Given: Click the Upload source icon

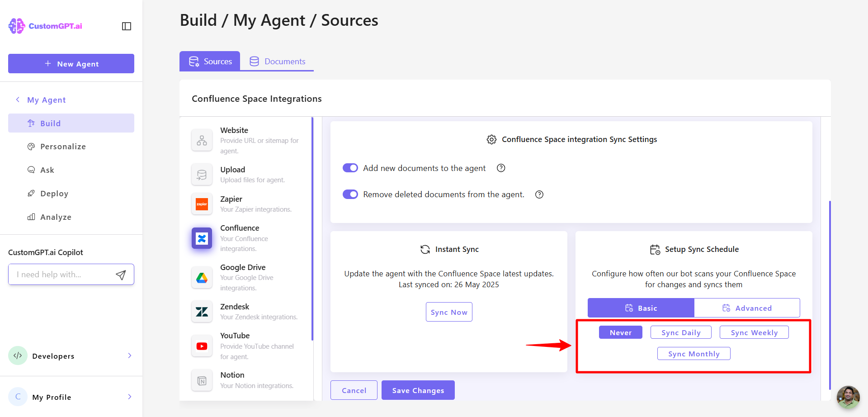Looking at the screenshot, I should click(202, 175).
